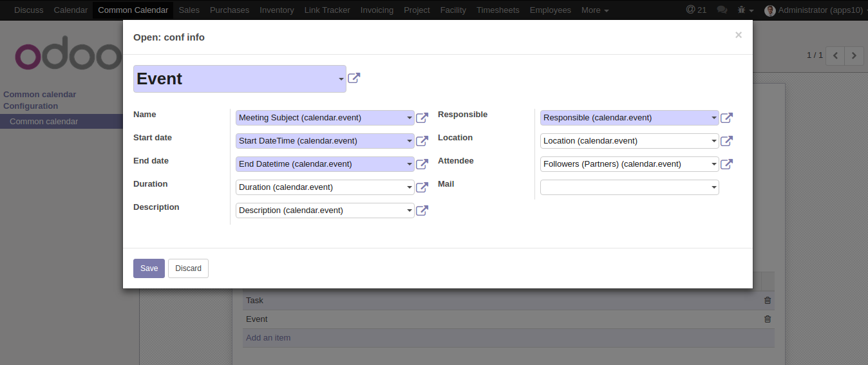Open external link for Duration field

point(422,187)
